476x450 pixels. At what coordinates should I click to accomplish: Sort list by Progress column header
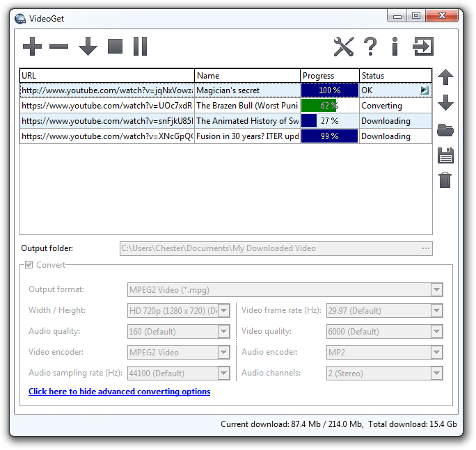coord(330,75)
